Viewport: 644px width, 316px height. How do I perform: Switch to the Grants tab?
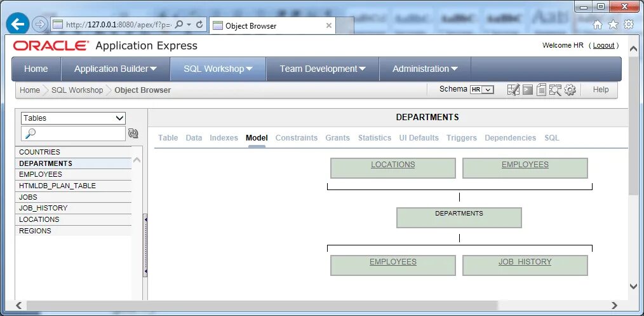click(x=338, y=138)
